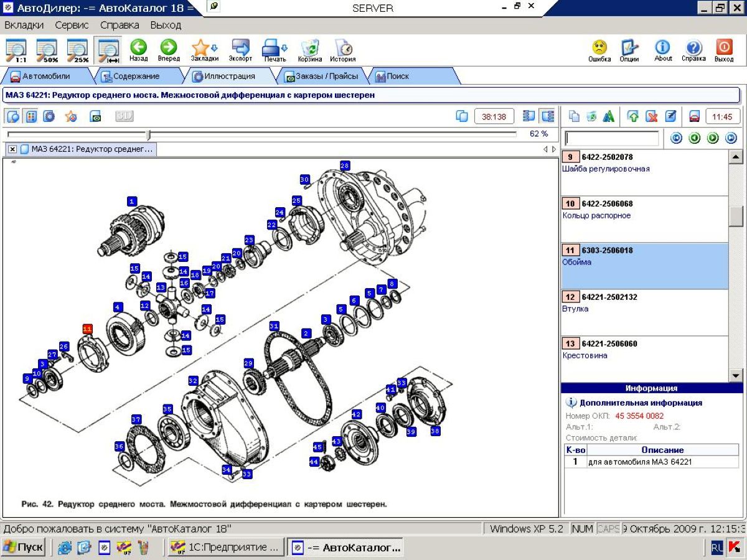Click the red Выход exit button

tap(724, 50)
